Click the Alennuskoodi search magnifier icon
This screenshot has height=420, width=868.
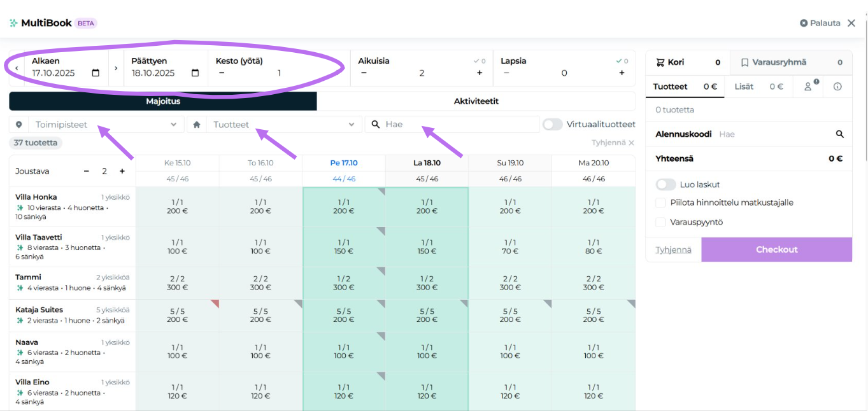tap(840, 134)
